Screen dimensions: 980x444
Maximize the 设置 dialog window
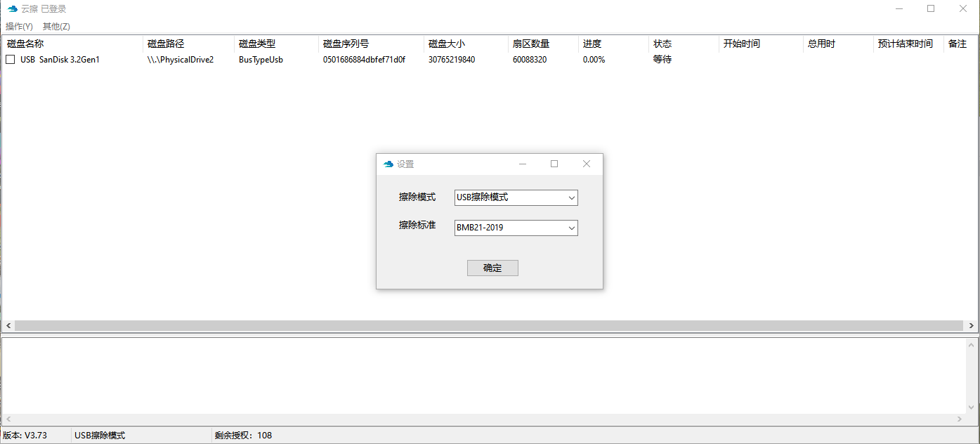pyautogui.click(x=554, y=164)
